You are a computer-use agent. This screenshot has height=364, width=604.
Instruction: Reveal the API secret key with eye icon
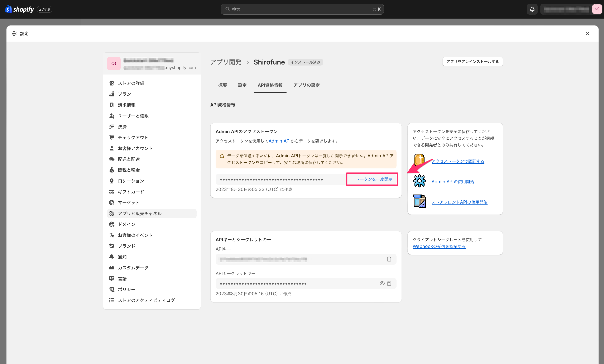[x=382, y=283]
